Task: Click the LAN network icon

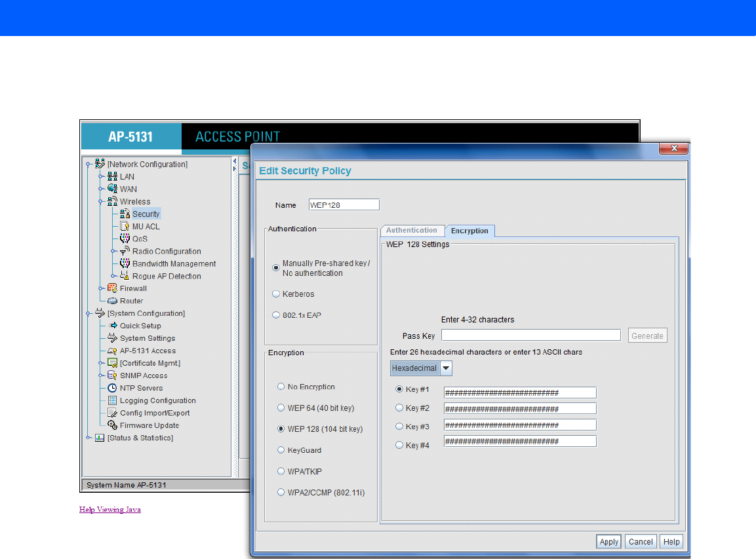Action: tap(112, 176)
